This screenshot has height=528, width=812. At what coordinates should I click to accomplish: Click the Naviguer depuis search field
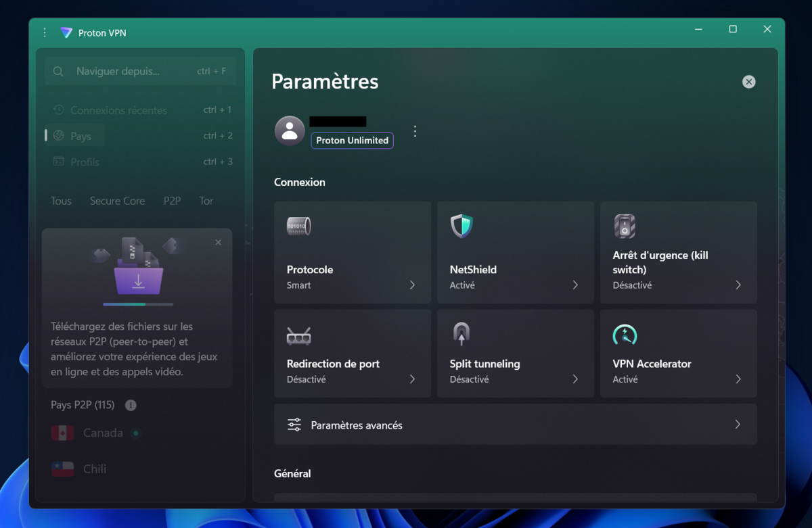140,71
